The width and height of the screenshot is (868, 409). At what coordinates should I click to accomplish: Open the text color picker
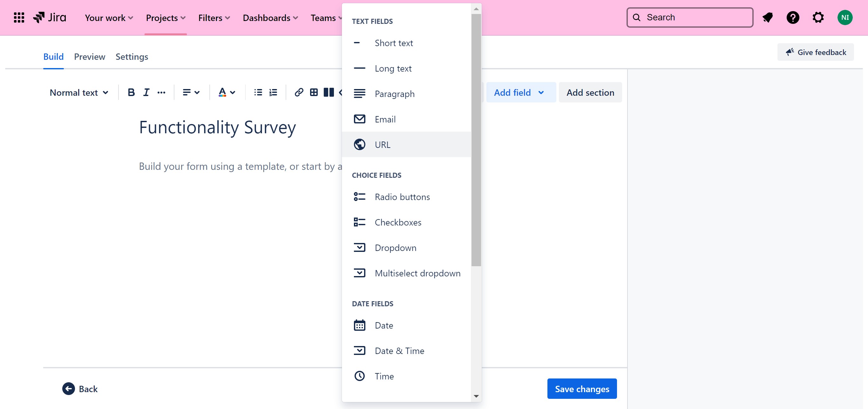[x=227, y=92]
